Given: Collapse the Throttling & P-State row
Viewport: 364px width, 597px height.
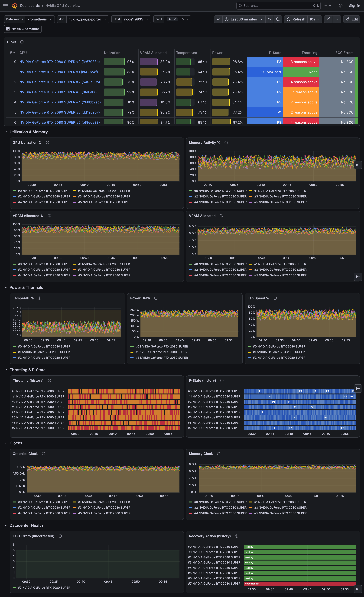Looking at the screenshot, I should (6, 370).
